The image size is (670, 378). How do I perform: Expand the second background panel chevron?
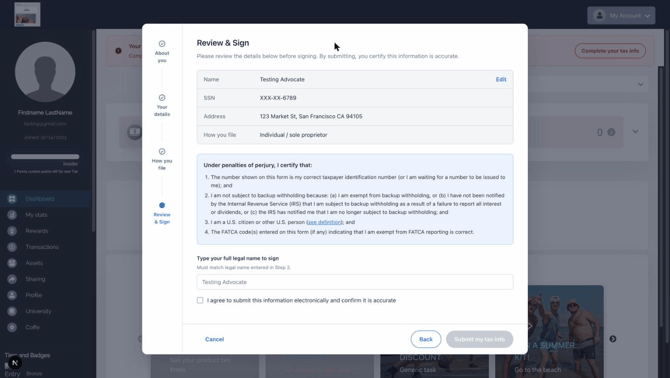tap(635, 132)
